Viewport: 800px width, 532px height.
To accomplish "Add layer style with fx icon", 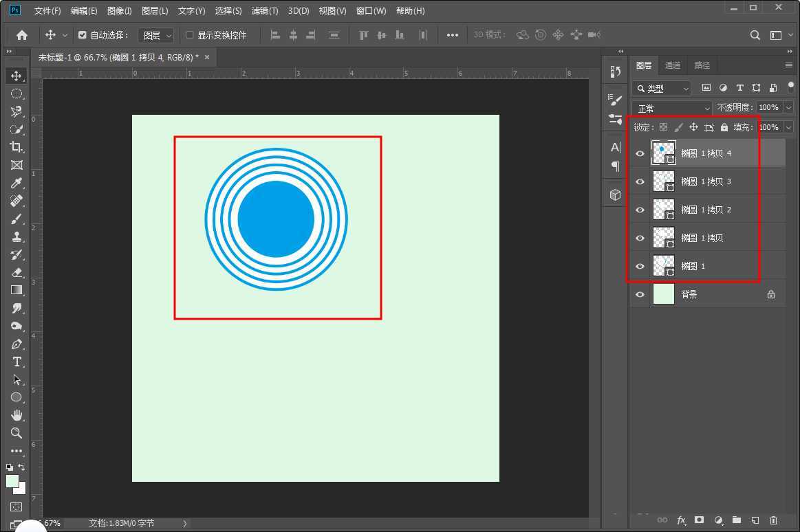I will point(682,520).
